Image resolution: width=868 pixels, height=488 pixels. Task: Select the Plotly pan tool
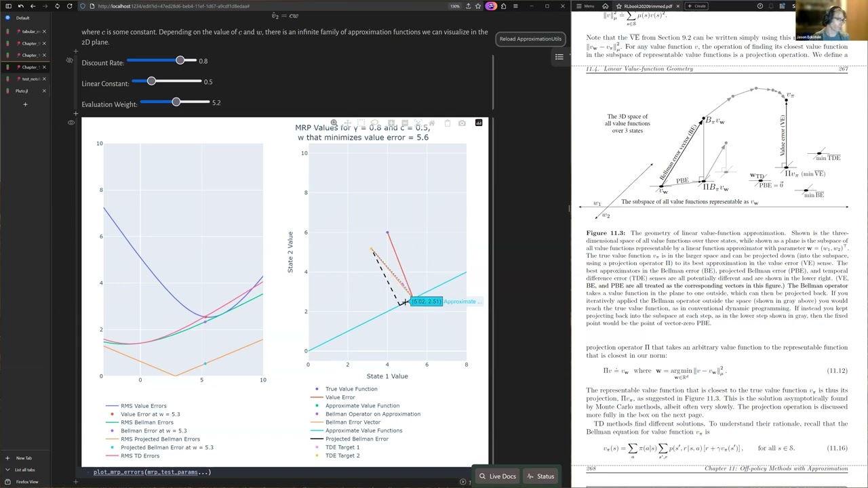348,123
